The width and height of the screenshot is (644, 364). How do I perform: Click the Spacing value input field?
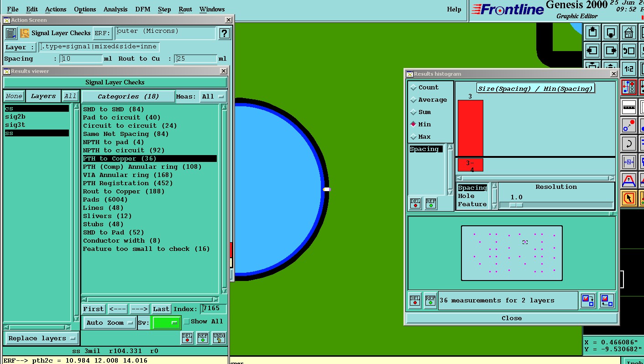(81, 59)
